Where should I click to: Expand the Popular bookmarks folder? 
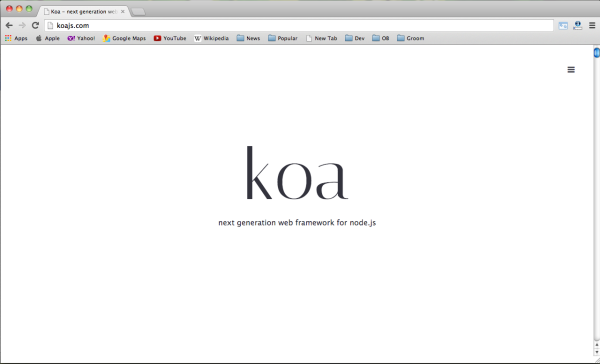[x=283, y=38]
